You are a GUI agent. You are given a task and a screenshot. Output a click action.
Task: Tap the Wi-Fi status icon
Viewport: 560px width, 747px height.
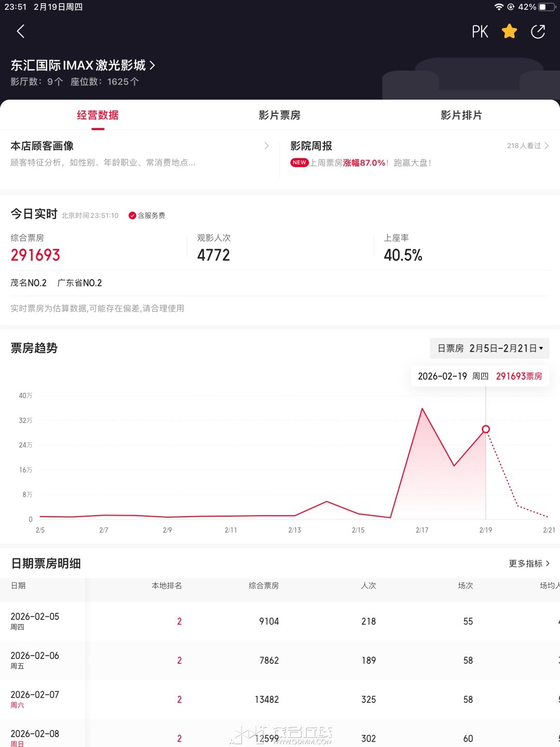coord(499,7)
